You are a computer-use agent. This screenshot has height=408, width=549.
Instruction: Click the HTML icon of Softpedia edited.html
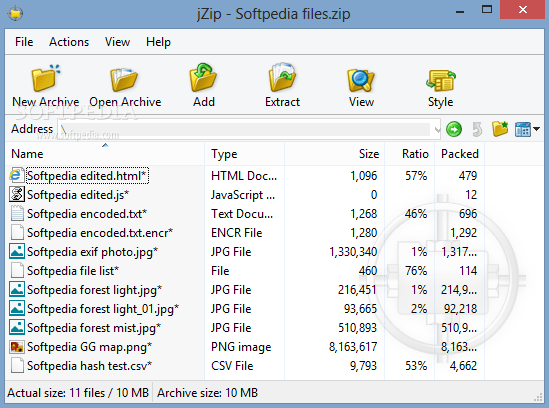pyautogui.click(x=16, y=175)
